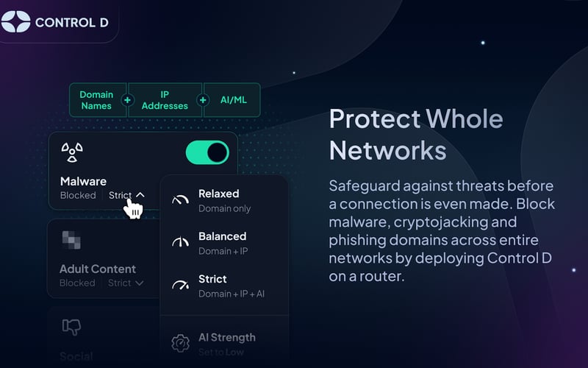The width and height of the screenshot is (588, 368).
Task: Click plus icon between IP Addresses and AI/ML
Action: click(x=202, y=100)
